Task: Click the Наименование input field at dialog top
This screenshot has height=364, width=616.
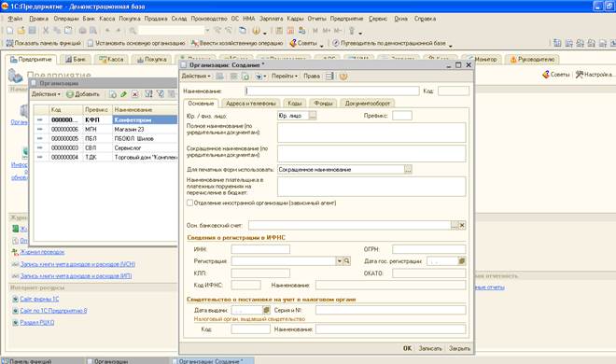Action: coord(332,91)
